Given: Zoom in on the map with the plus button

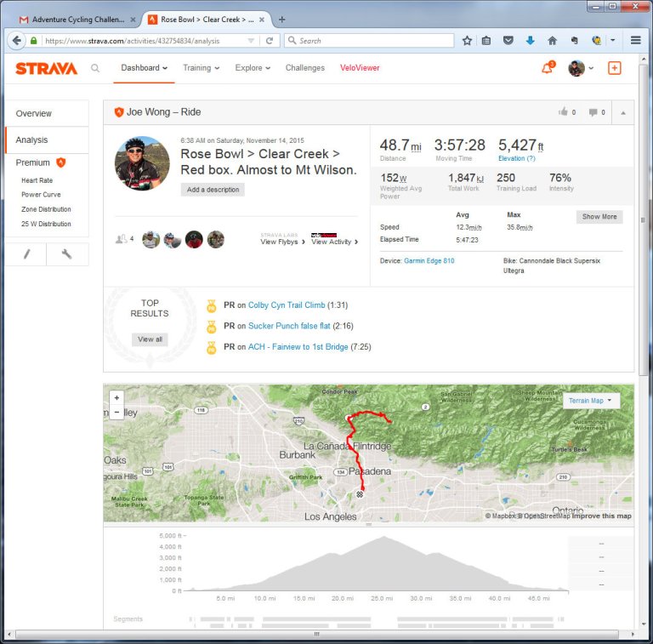Looking at the screenshot, I should click(116, 398).
